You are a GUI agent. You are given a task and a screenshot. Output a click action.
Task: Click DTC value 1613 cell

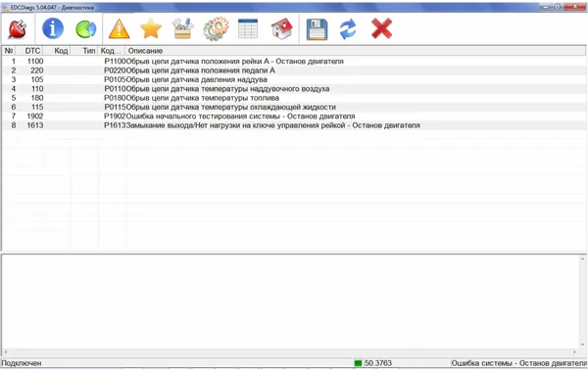pyautogui.click(x=35, y=125)
